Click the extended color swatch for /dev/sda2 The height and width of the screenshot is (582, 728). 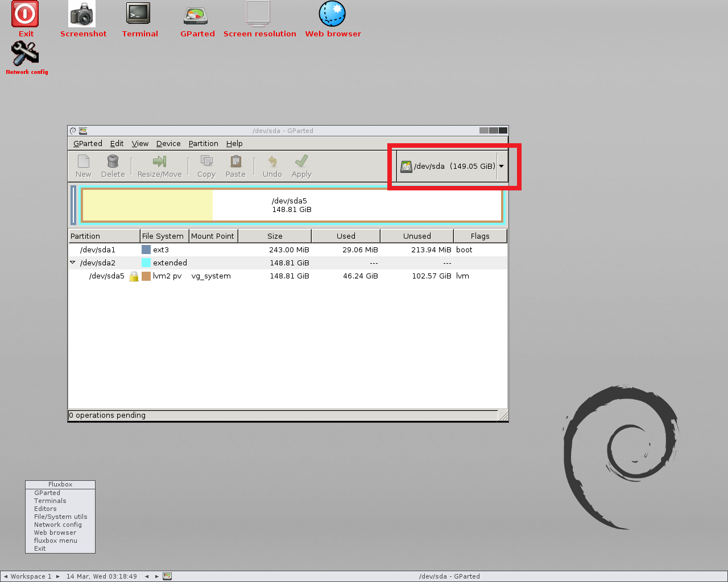point(146,263)
